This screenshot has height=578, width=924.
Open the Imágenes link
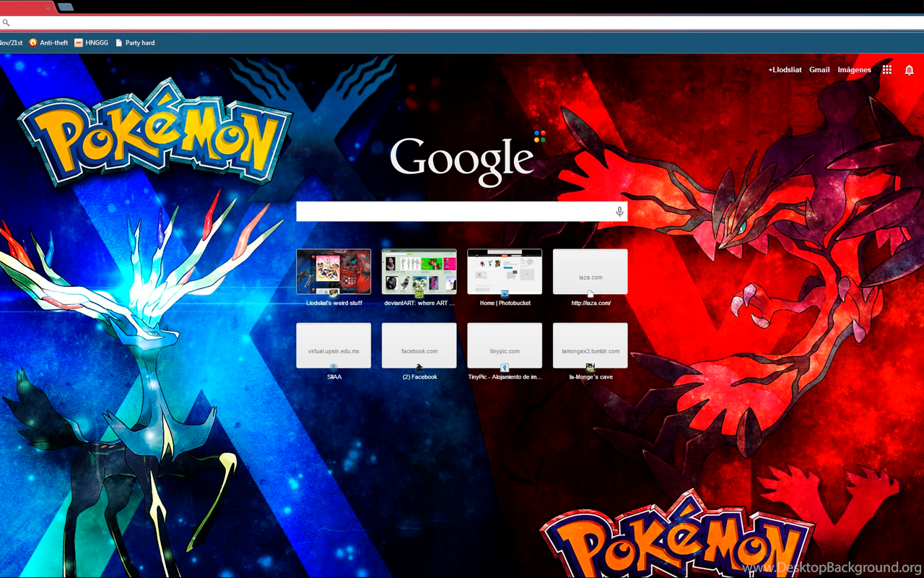(x=854, y=70)
